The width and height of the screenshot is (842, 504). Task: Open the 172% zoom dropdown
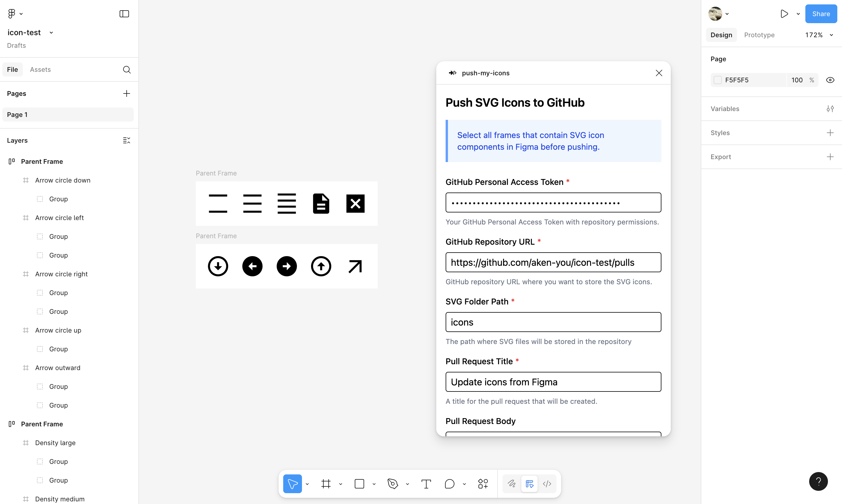click(x=819, y=35)
